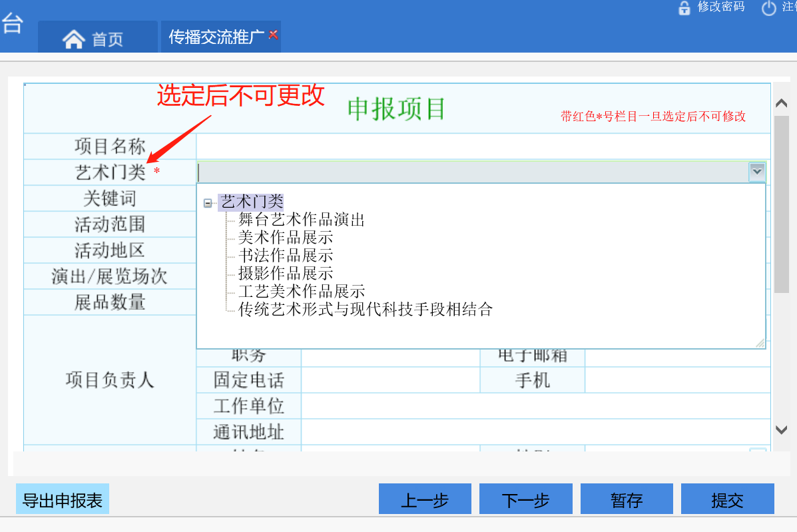Click the scrollbar down arrow
The width and height of the screenshot is (797, 532).
coord(782,430)
